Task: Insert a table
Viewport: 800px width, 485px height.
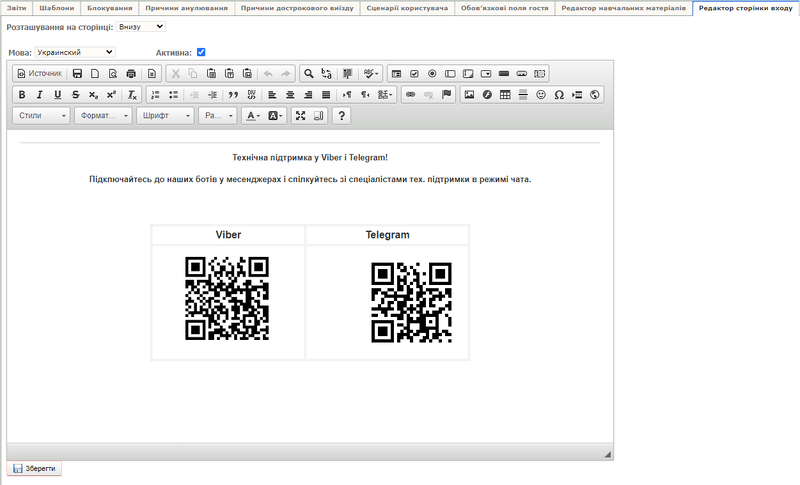Action: [505, 95]
